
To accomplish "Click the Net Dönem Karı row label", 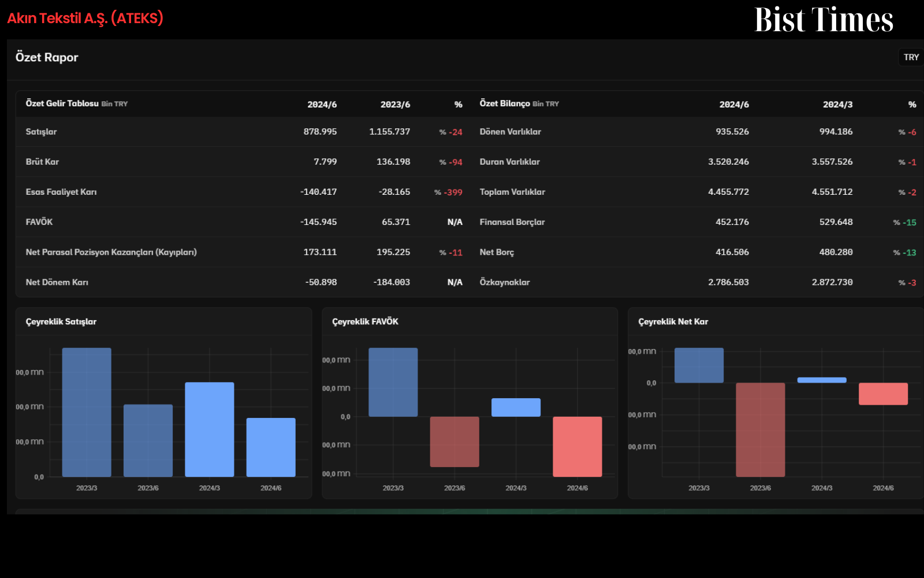I will [57, 282].
